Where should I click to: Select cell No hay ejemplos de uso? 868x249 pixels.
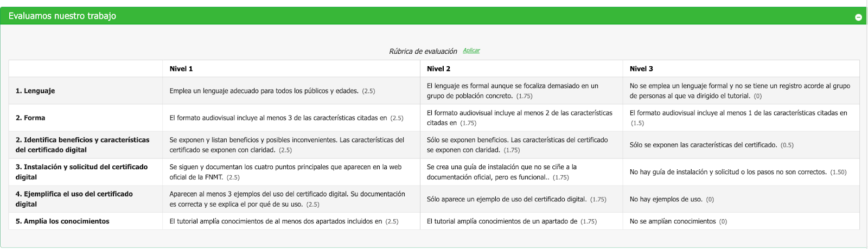coord(741,199)
